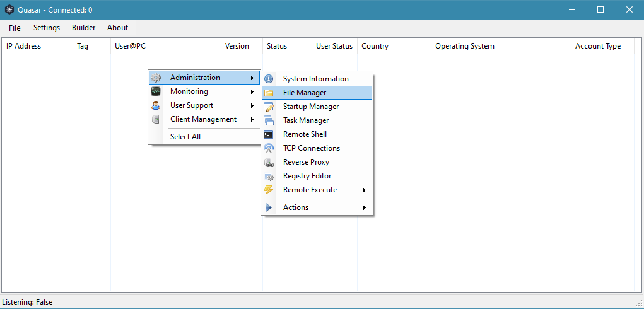The height and width of the screenshot is (309, 644).
Task: Open the Settings menu
Action: tap(47, 28)
